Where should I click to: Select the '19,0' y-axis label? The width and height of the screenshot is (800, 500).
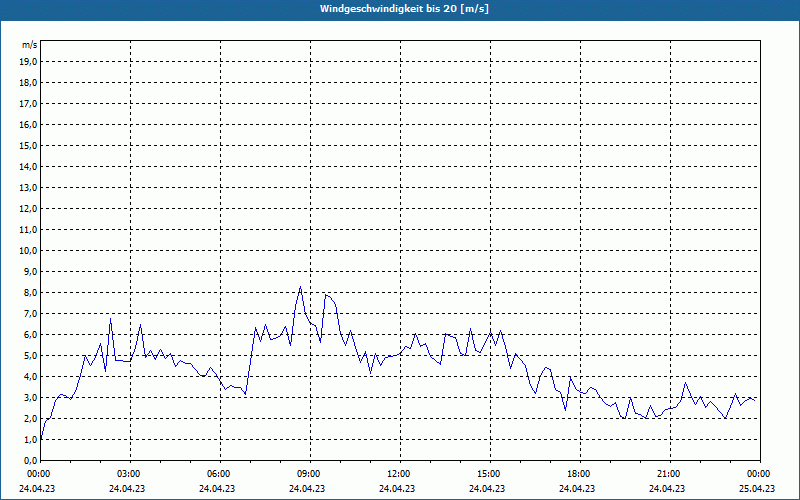click(x=28, y=62)
